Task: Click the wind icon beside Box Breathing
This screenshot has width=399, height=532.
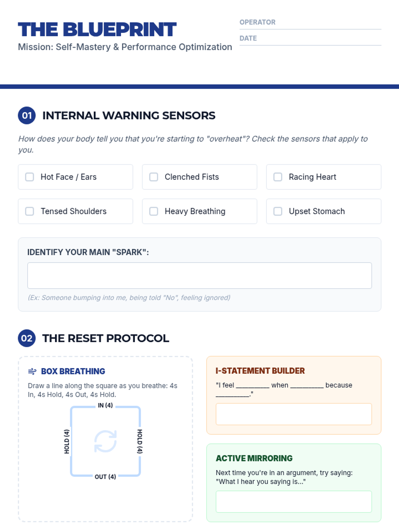Action: (x=32, y=371)
